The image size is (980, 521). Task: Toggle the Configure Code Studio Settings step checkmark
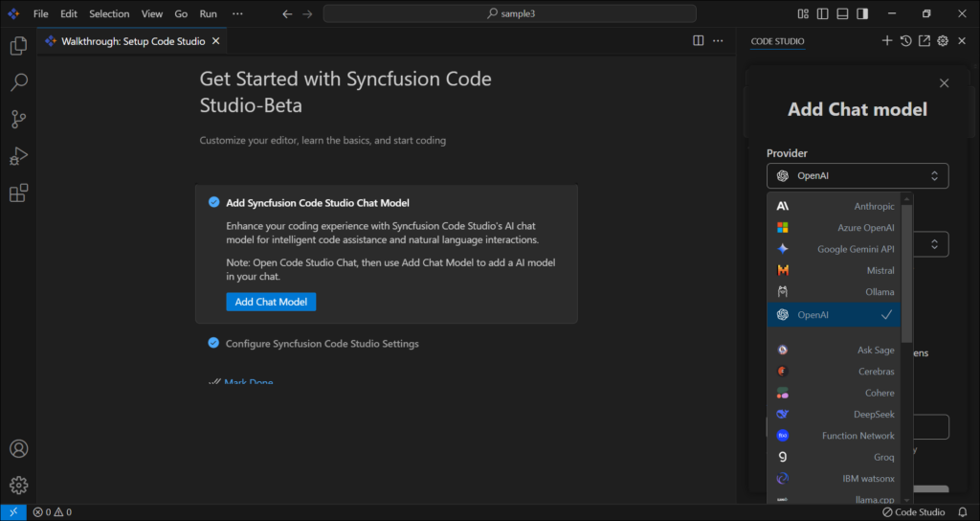pos(213,343)
